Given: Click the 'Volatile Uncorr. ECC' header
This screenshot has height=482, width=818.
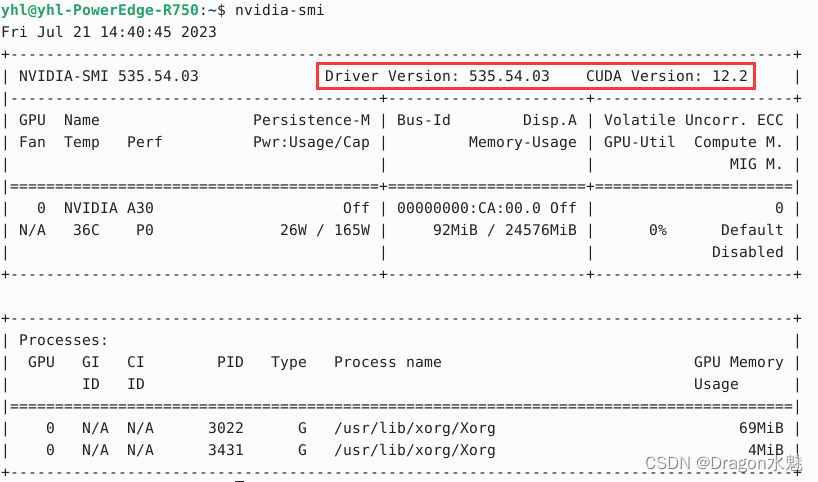Looking at the screenshot, I should tap(694, 120).
